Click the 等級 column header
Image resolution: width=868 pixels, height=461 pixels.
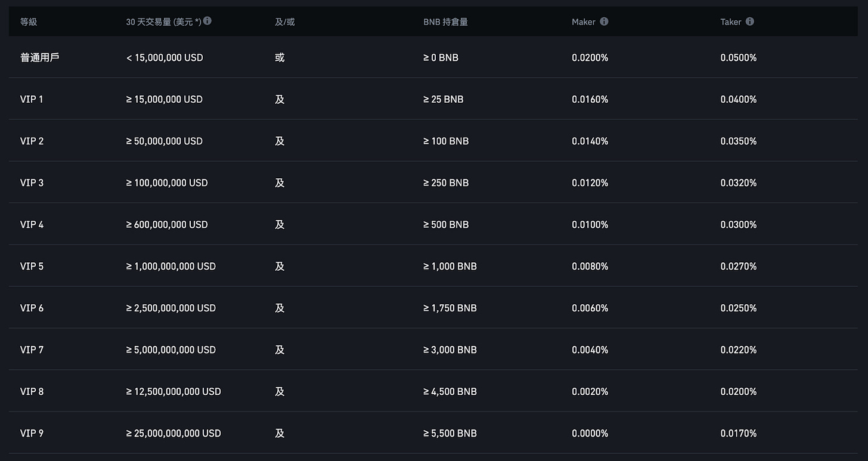point(29,22)
